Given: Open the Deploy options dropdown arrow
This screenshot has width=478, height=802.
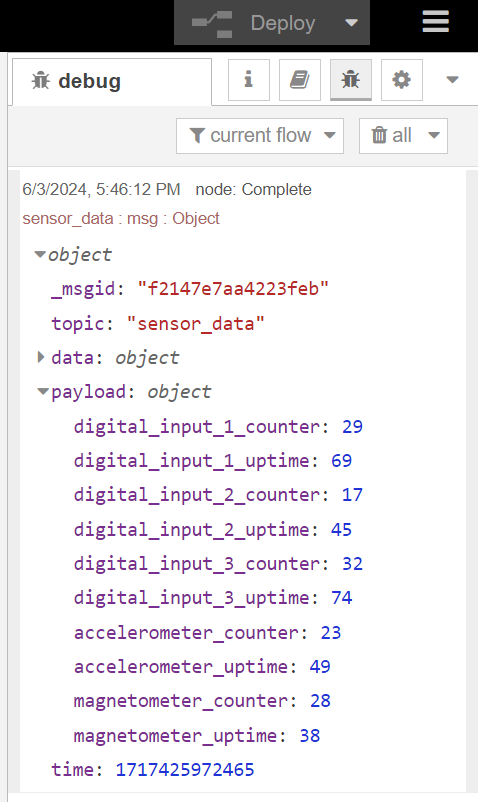Looking at the screenshot, I should tap(351, 23).
